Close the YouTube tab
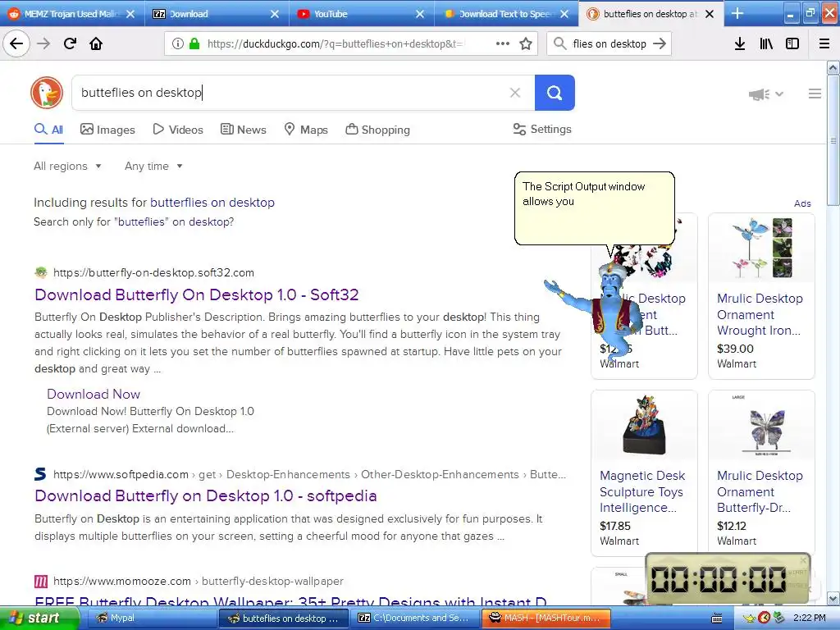Screen dimensions: 840x630 419,14
